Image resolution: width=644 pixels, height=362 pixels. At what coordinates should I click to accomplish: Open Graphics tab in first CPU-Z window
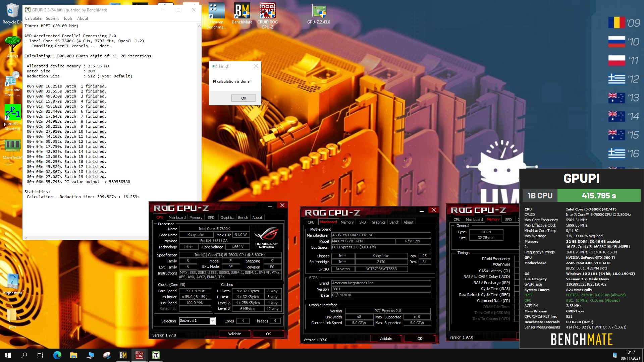tap(227, 218)
